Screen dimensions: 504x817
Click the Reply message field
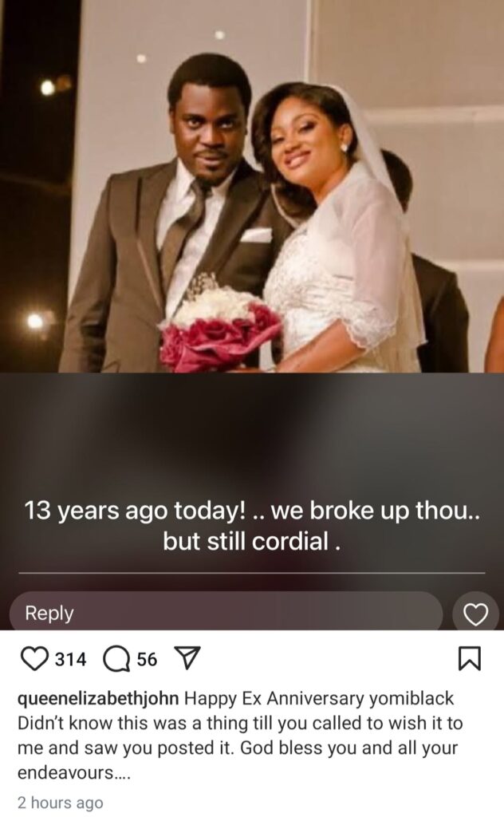pyautogui.click(x=226, y=613)
